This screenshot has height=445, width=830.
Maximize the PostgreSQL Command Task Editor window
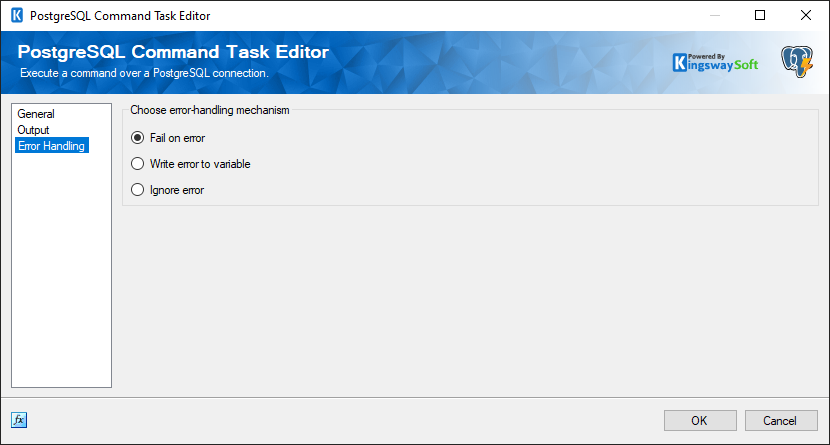pyautogui.click(x=760, y=15)
